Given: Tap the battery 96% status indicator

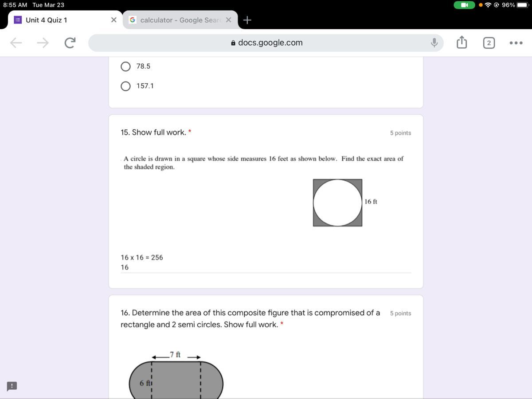Looking at the screenshot, I should click(x=514, y=5).
